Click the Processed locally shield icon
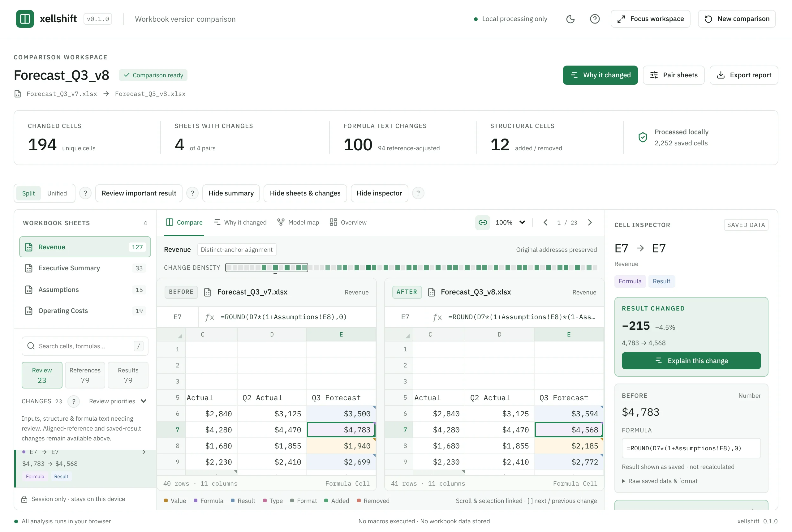 click(x=643, y=137)
